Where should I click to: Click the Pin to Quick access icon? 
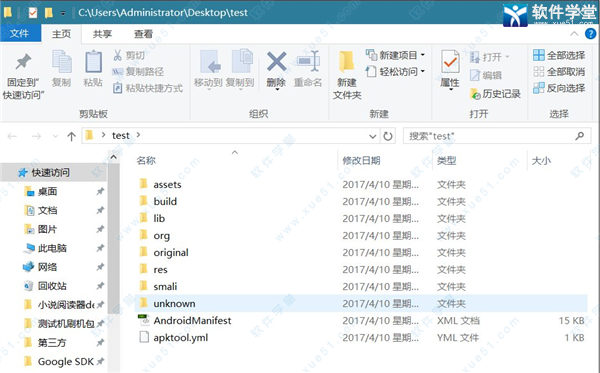coord(23,62)
